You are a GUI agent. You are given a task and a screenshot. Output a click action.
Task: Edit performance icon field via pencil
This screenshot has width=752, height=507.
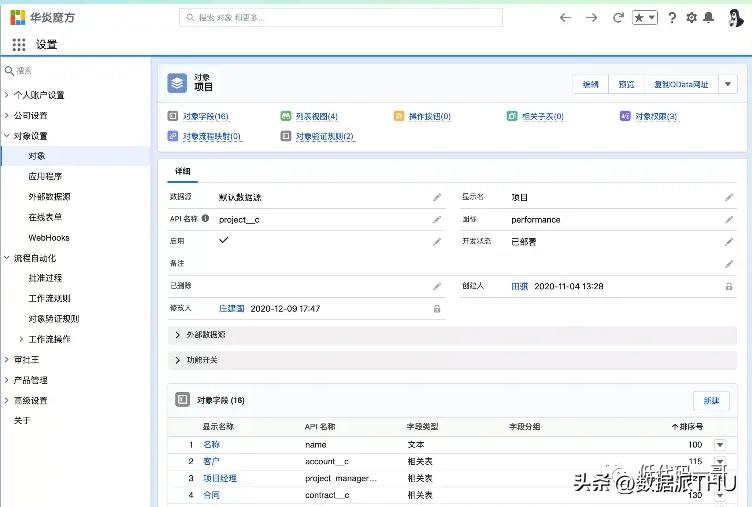(x=729, y=220)
